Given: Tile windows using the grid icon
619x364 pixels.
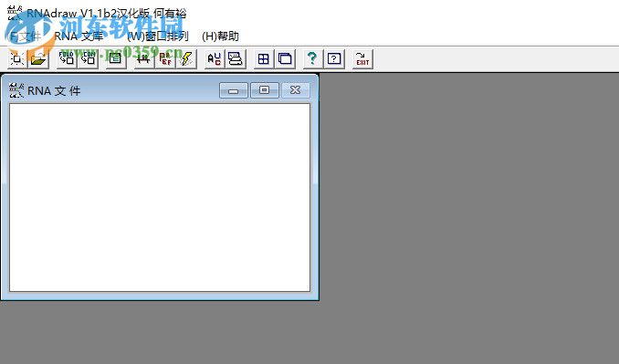Looking at the screenshot, I should click(x=264, y=59).
